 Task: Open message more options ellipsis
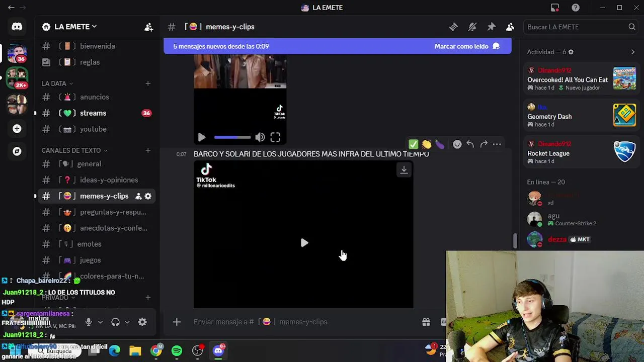[497, 144]
